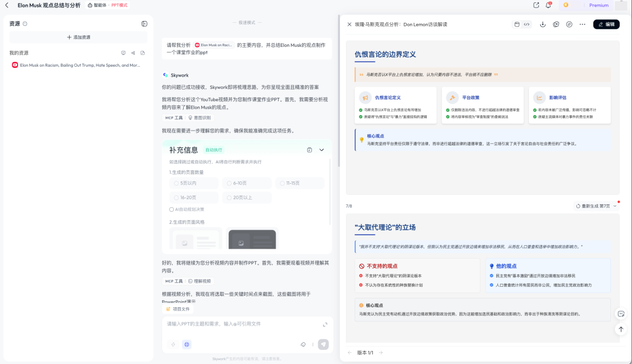Open the 重新生成 第7页 dropdown
632x364 pixels.
pos(596,206)
